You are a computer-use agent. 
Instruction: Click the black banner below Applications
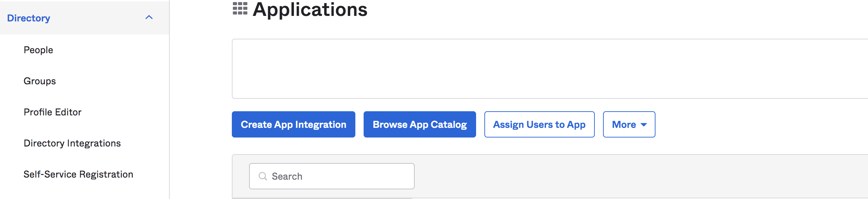(x=546, y=68)
